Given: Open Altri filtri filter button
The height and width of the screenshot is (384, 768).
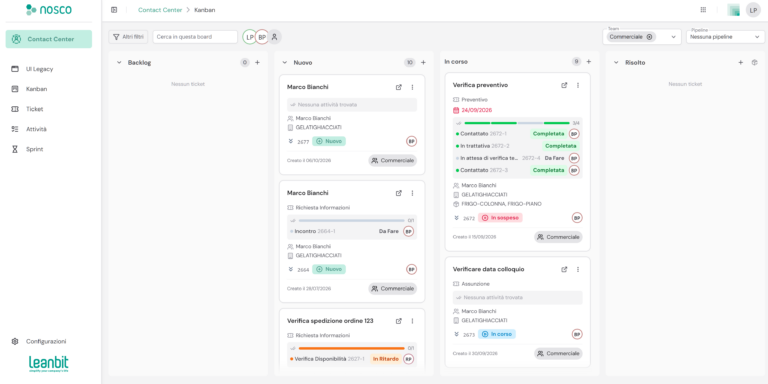Looking at the screenshot, I should [128, 37].
